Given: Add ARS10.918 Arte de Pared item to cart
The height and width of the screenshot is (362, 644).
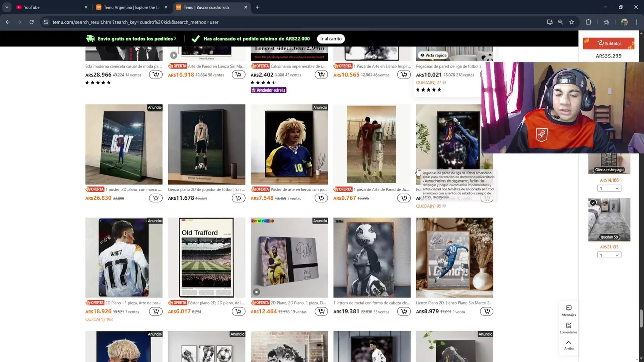Looking at the screenshot, I should point(238,75).
